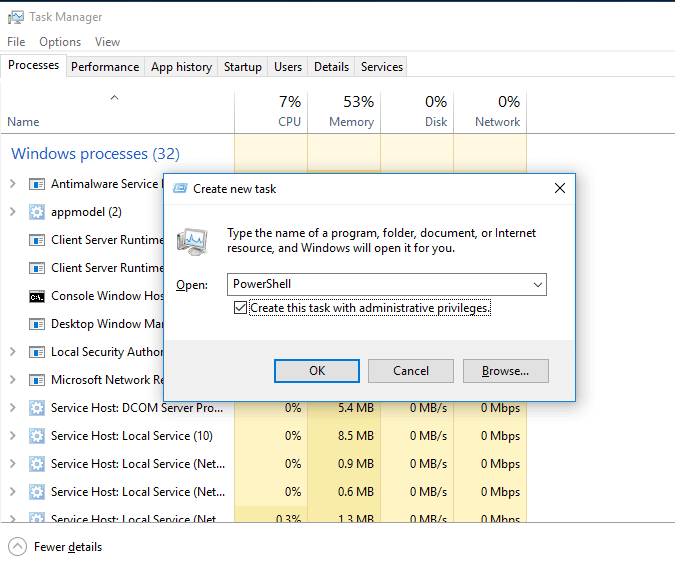The height and width of the screenshot is (569, 675).
Task: Click the Fewer details arrow icon
Action: (17, 547)
